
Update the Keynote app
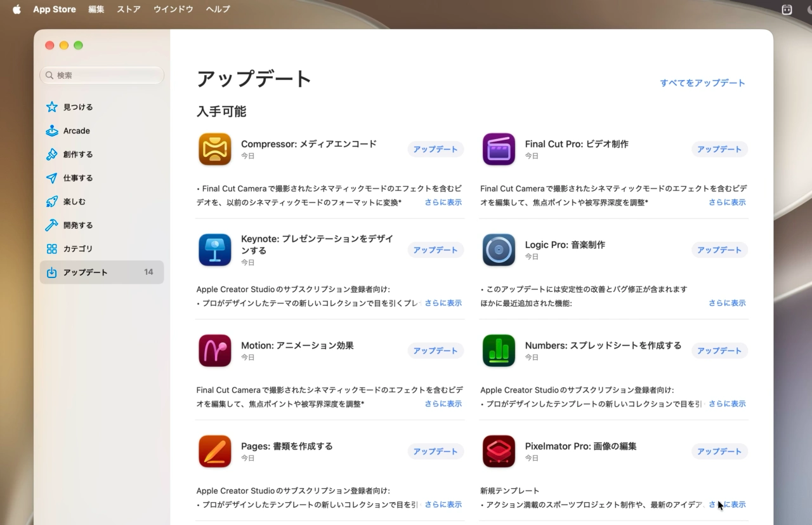pos(436,250)
